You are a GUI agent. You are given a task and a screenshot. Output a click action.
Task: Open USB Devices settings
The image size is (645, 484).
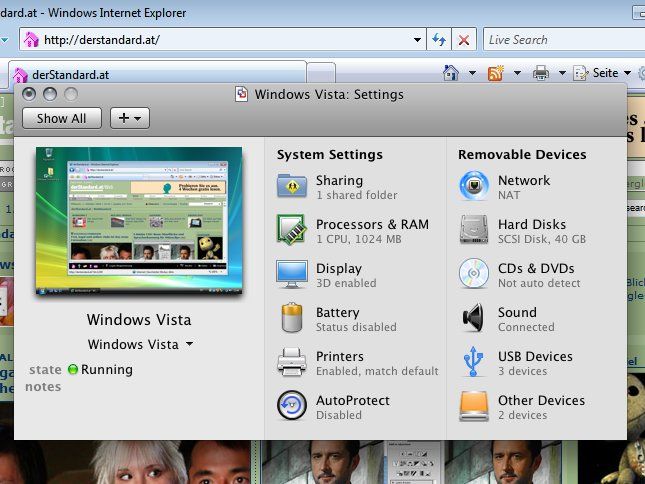[x=473, y=363]
